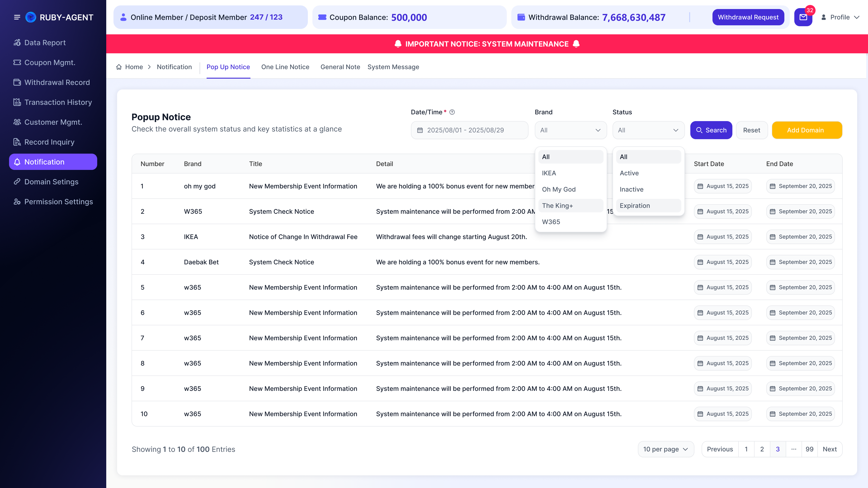Click the Domain Setings link icon
This screenshot has width=868, height=488.
click(x=17, y=182)
